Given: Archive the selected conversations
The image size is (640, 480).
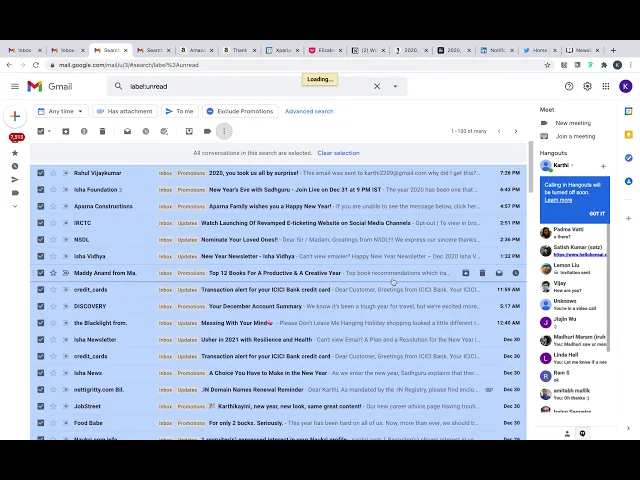Looking at the screenshot, I should 66,131.
